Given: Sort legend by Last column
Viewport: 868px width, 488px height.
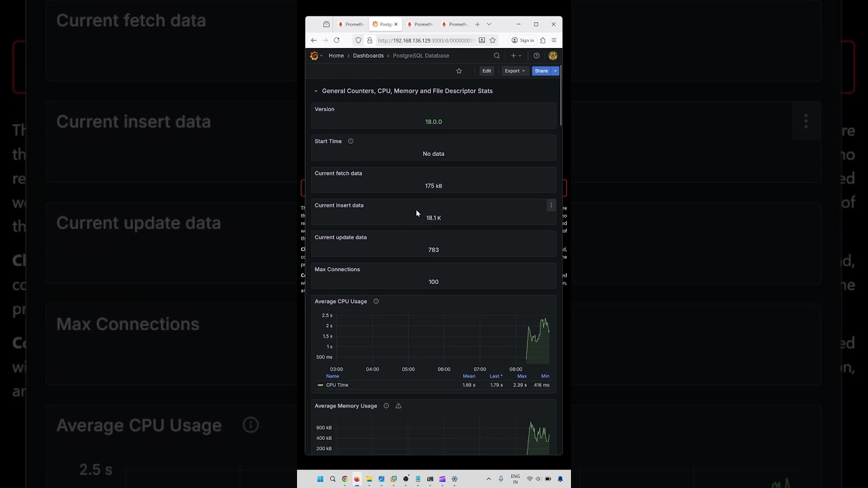Looking at the screenshot, I should pos(496,376).
